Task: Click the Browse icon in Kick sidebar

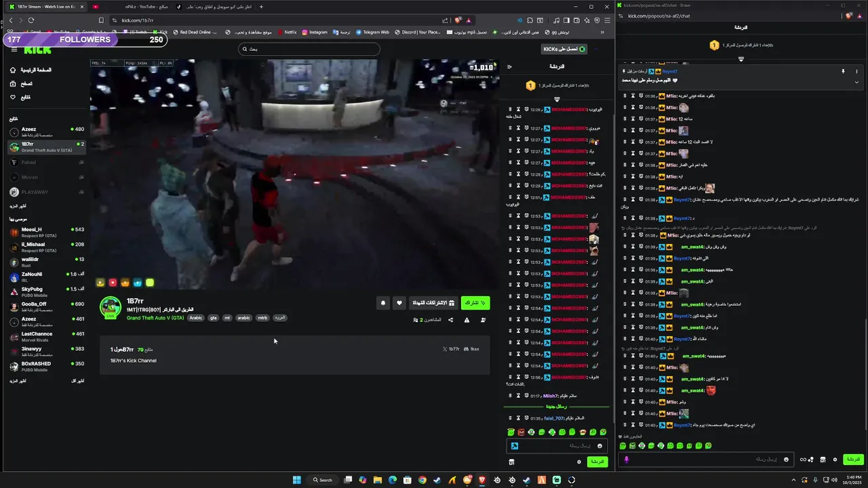Action: 13,83
